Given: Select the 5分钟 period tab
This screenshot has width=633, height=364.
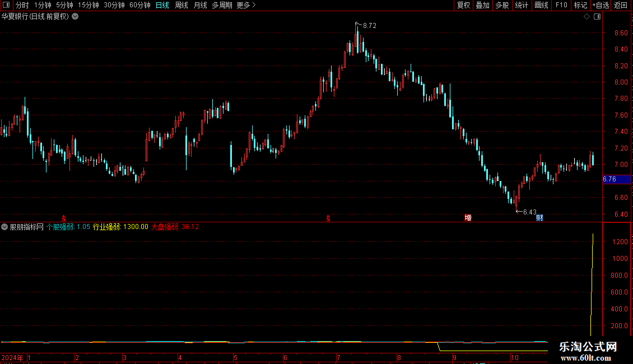Looking at the screenshot, I should click(x=64, y=5).
